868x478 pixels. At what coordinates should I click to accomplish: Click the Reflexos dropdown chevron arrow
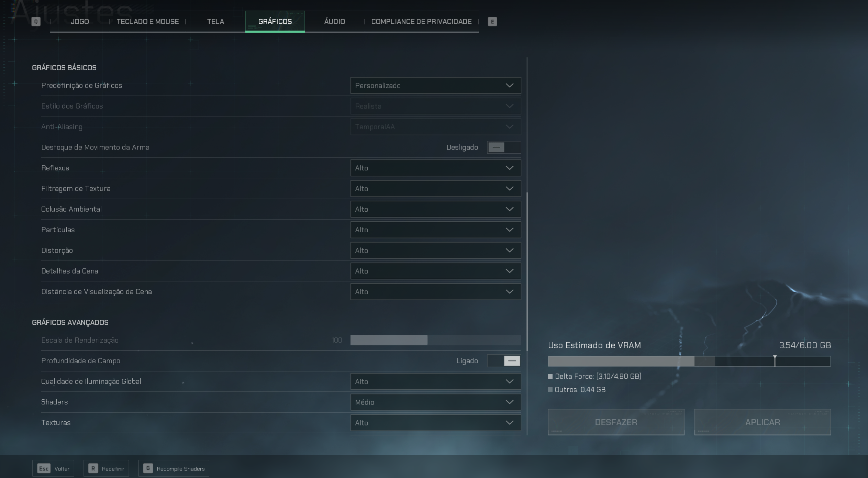(x=509, y=168)
